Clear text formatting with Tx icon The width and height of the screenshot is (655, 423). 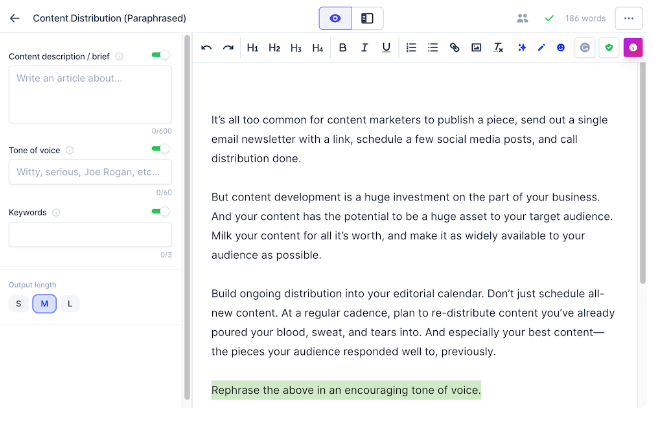point(498,48)
